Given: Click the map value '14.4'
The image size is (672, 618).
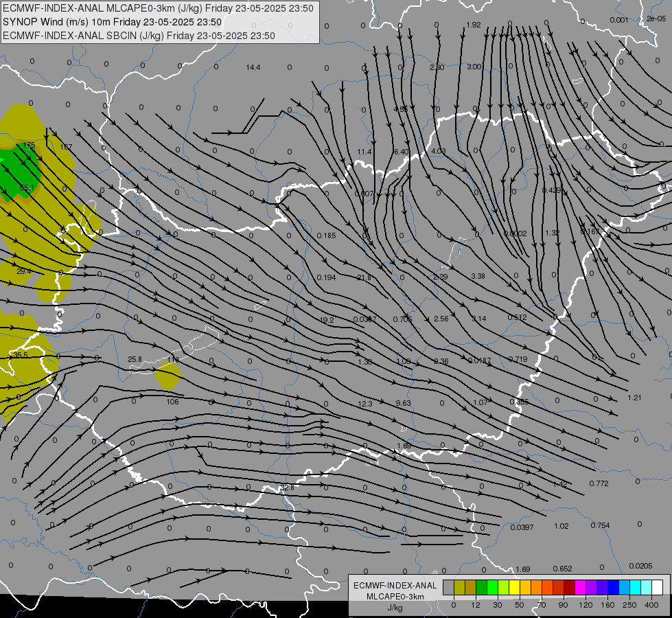Looking at the screenshot, I should coord(253,67).
